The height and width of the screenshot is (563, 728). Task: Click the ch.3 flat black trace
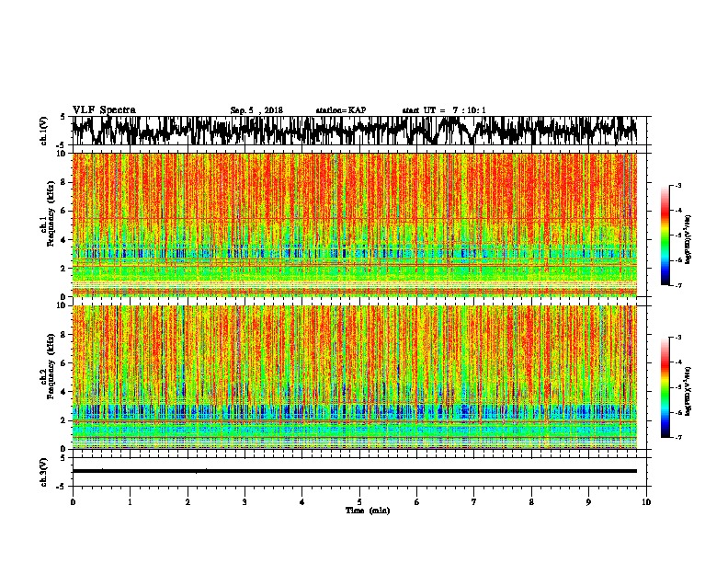355,471
